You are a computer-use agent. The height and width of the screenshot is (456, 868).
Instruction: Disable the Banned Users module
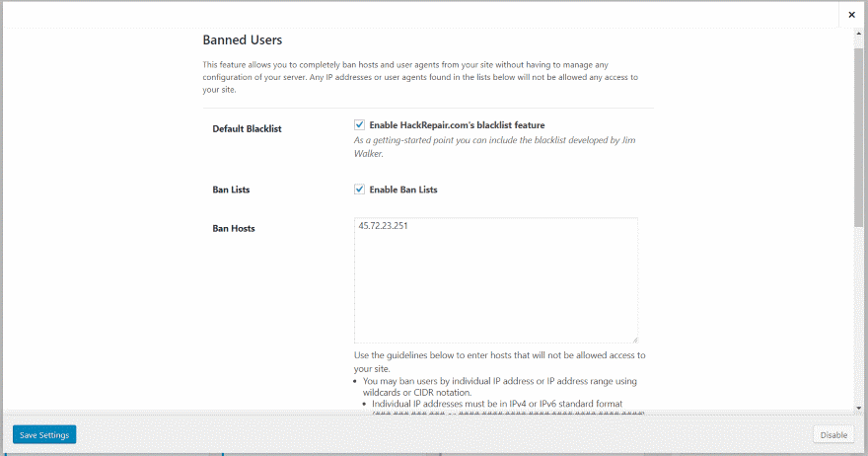[x=833, y=435]
